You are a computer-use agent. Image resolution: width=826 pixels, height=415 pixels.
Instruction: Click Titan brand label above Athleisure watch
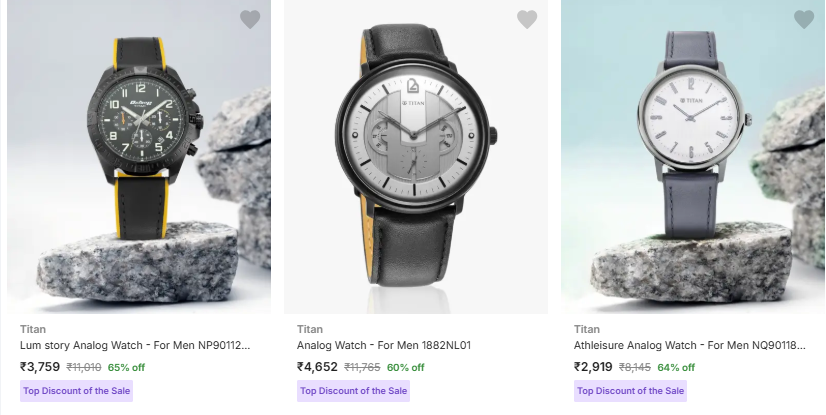click(x=587, y=328)
